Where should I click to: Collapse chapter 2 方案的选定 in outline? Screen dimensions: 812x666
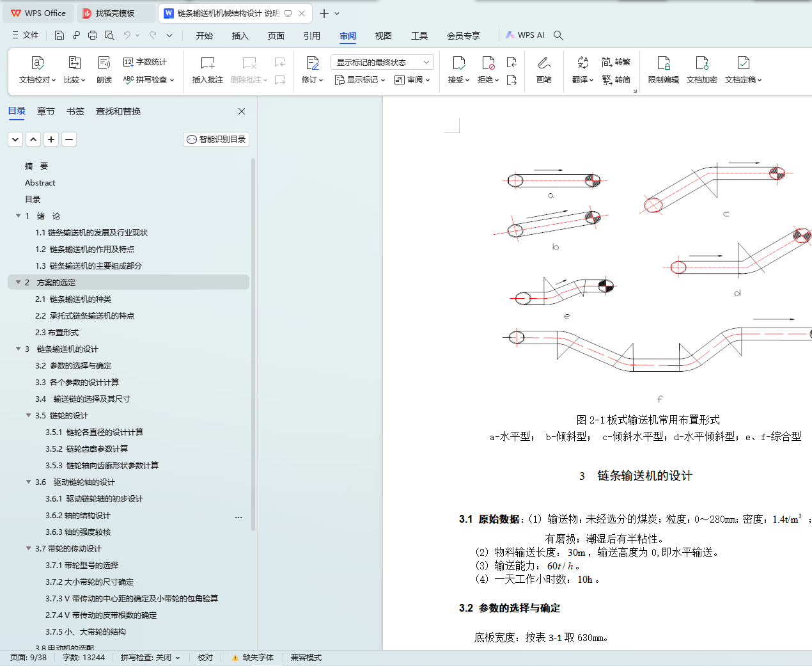18,282
